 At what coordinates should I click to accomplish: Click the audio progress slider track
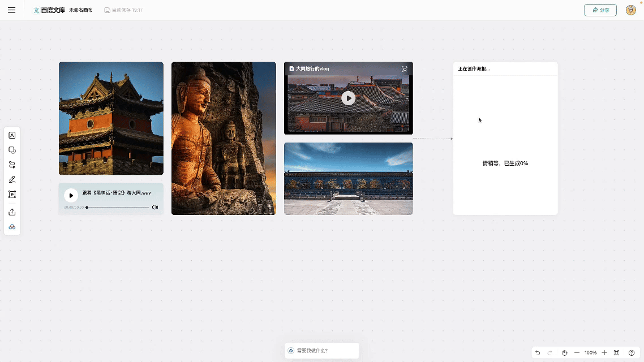coord(118,207)
